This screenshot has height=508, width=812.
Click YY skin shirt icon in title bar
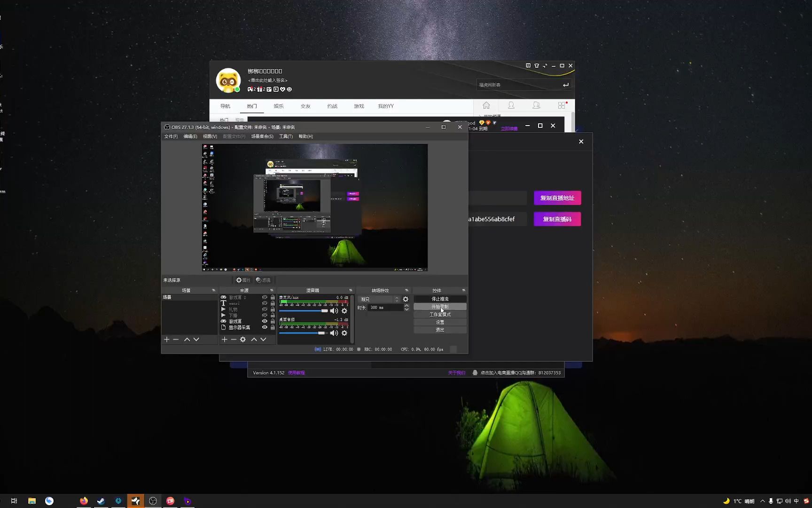point(537,66)
